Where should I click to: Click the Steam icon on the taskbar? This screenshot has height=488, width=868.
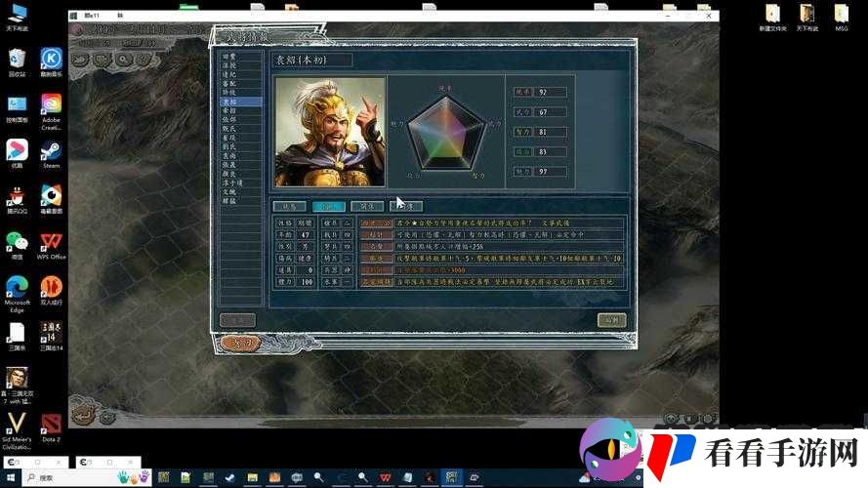(229, 477)
